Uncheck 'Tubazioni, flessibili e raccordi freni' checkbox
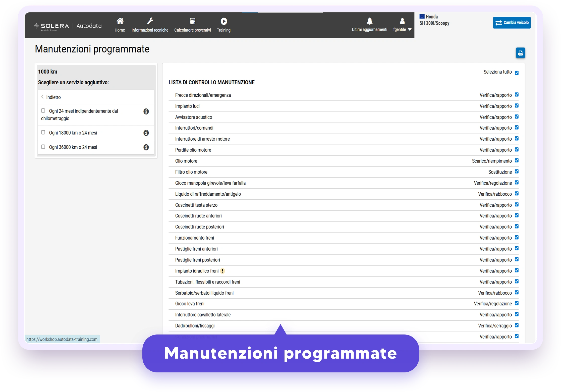This screenshot has width=561, height=392. [517, 282]
